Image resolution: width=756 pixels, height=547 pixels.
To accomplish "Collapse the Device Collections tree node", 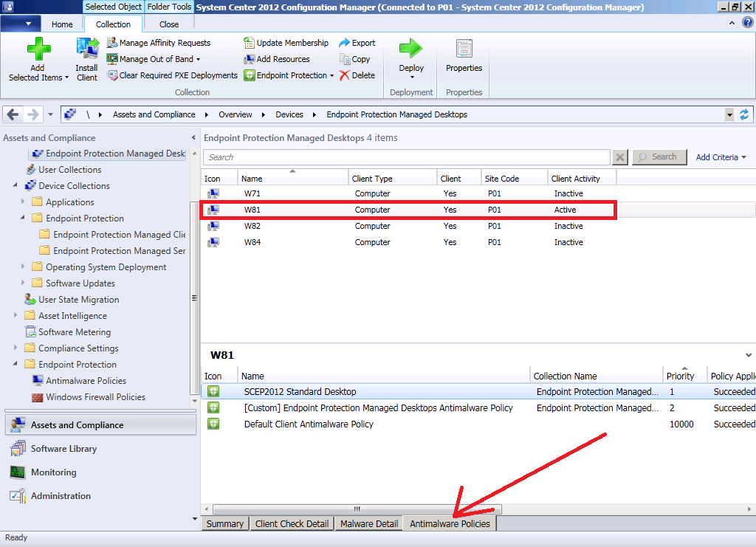I will 15,185.
